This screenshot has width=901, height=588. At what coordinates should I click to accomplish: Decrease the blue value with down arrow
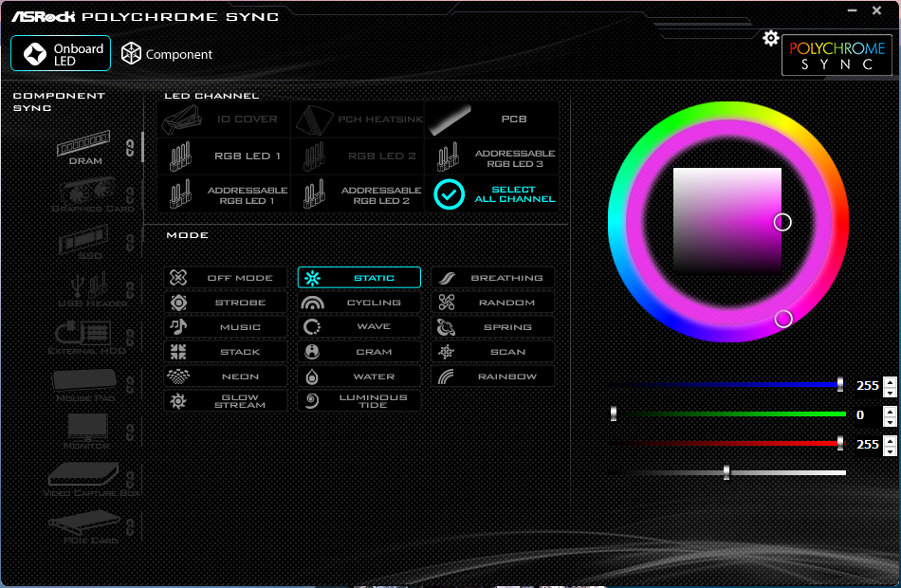click(x=890, y=392)
